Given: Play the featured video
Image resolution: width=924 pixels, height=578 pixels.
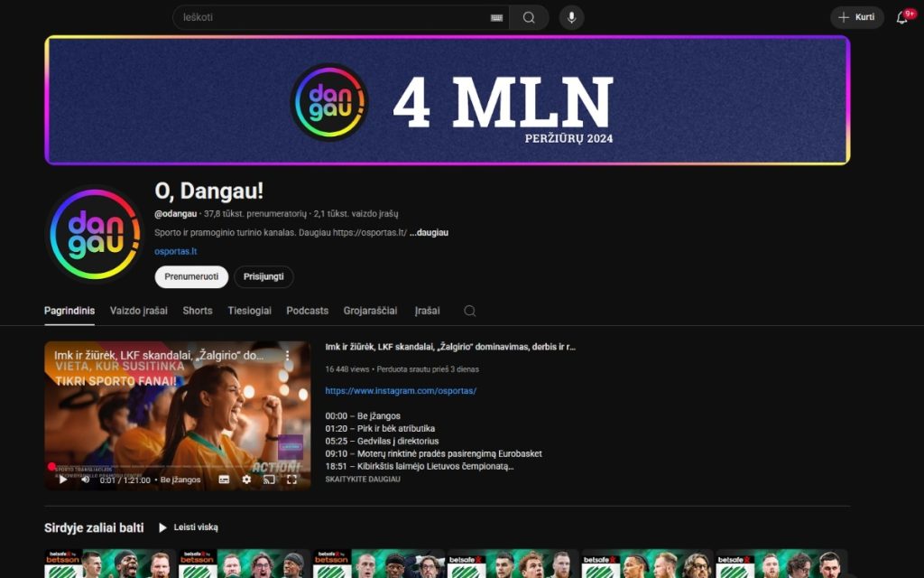Looking at the screenshot, I should click(x=62, y=480).
